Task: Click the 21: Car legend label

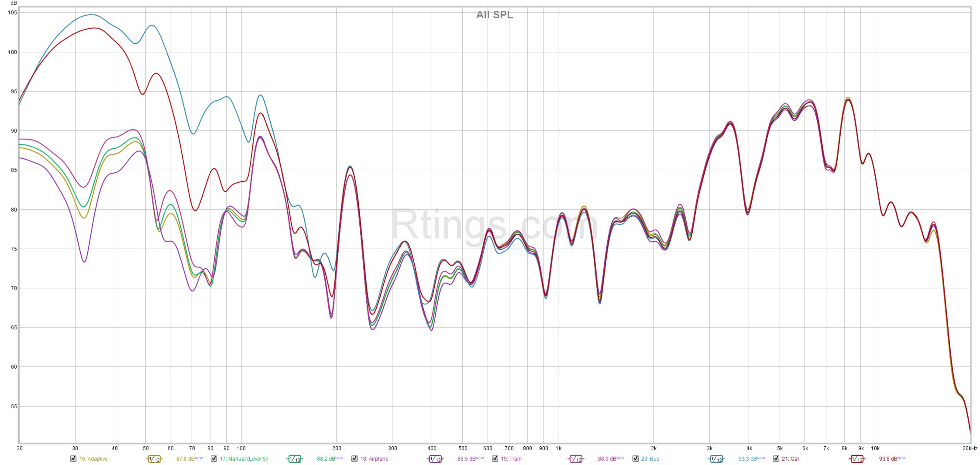Action: [791, 459]
